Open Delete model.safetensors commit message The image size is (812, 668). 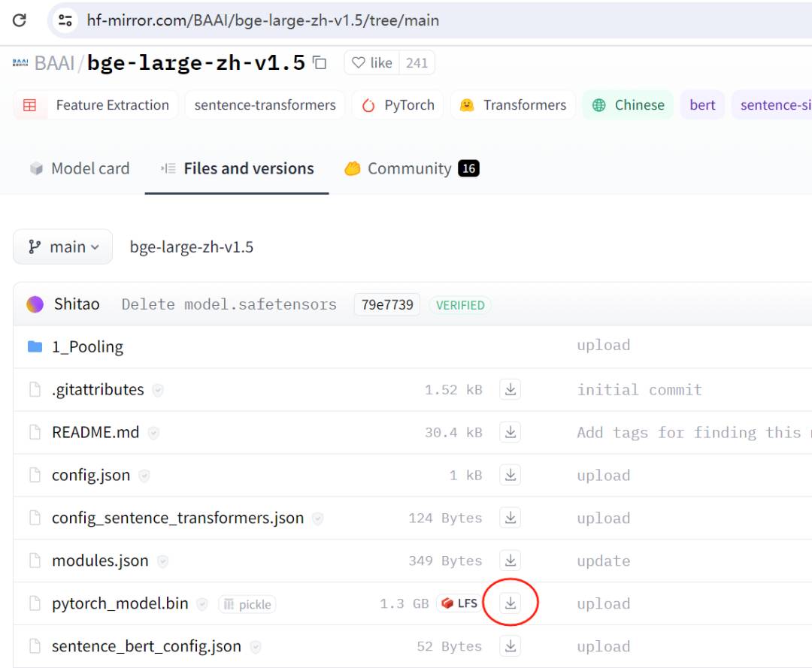tap(229, 304)
